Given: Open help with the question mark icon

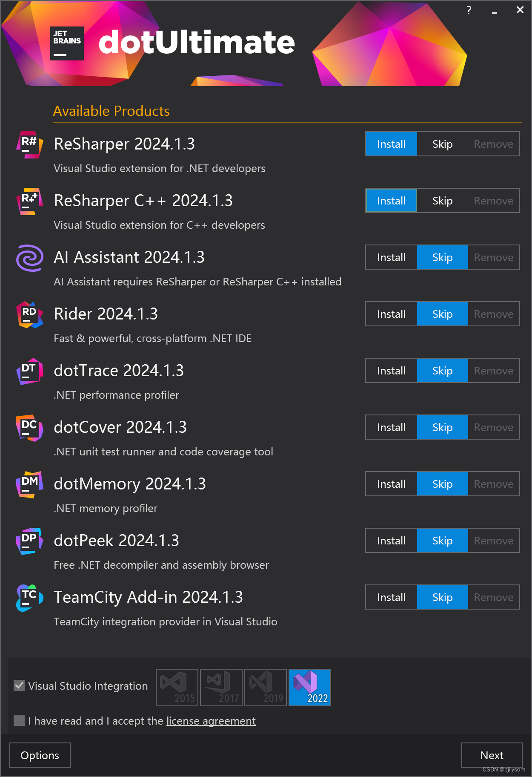Looking at the screenshot, I should pyautogui.click(x=469, y=10).
